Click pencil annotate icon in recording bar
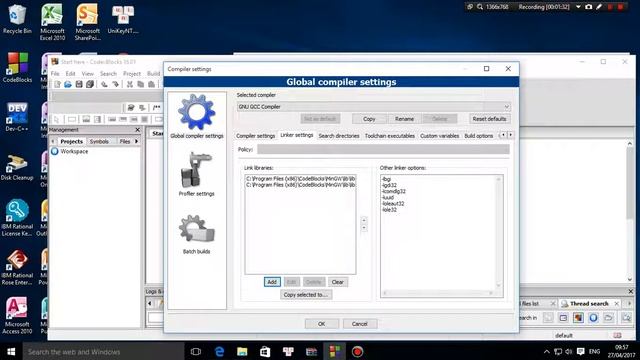Viewport: 640px width, 360px height. [599, 7]
